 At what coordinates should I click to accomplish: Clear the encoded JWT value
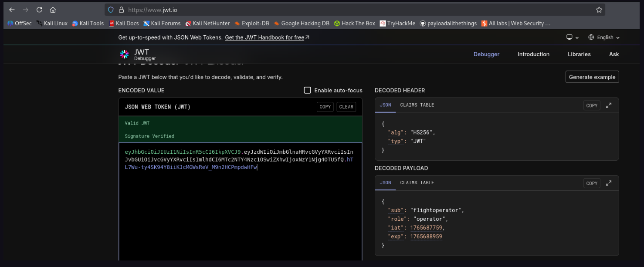(x=346, y=107)
